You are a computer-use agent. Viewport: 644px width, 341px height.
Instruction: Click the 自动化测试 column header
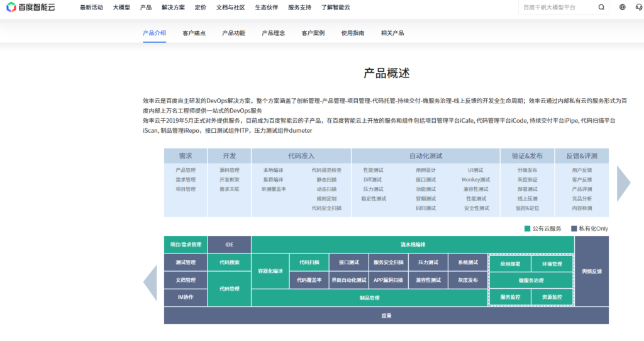coord(426,156)
